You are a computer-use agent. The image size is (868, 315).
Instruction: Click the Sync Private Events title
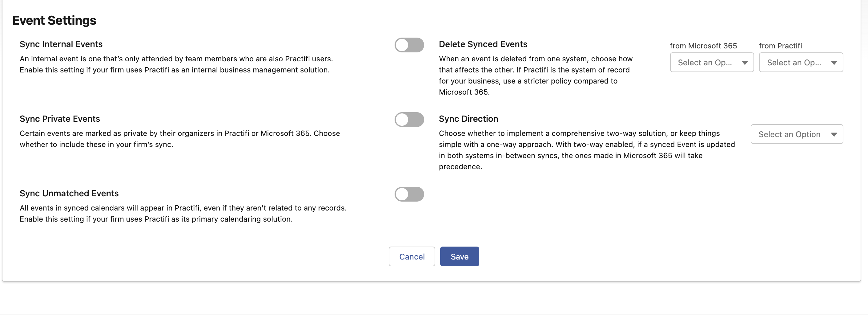point(60,119)
